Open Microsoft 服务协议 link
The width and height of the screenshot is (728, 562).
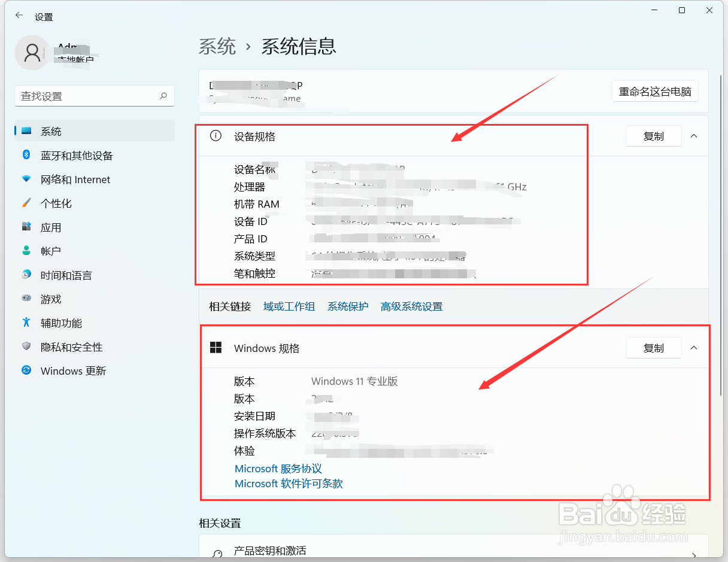tap(278, 469)
